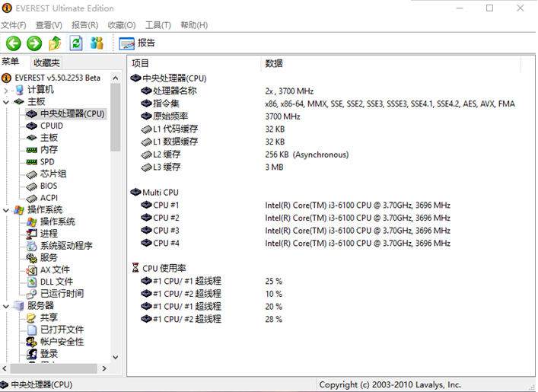Click the Up-level folder arrow toolbar icon
The height and width of the screenshot is (392, 538).
[55, 43]
